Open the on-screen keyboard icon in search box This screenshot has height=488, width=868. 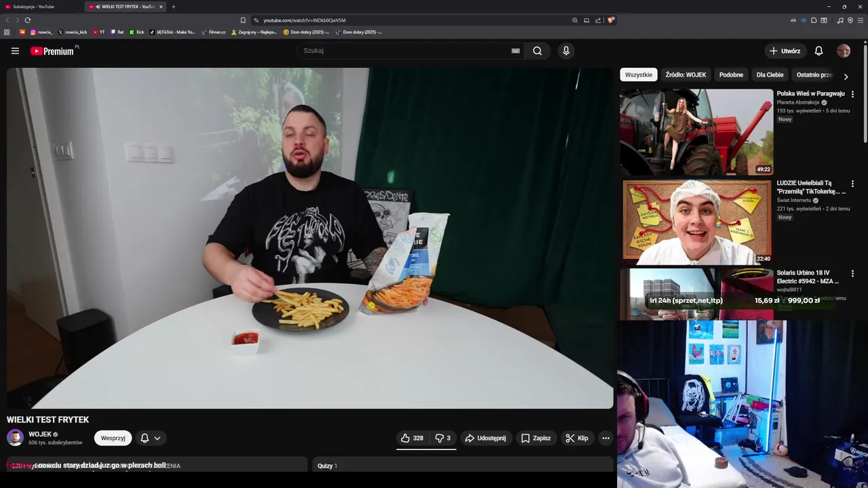coord(515,51)
